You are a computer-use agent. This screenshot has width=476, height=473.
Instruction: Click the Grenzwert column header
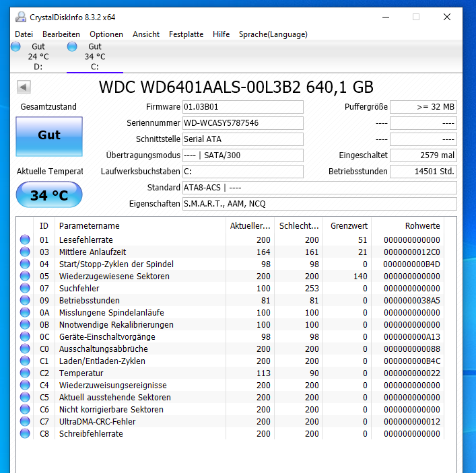[347, 225]
